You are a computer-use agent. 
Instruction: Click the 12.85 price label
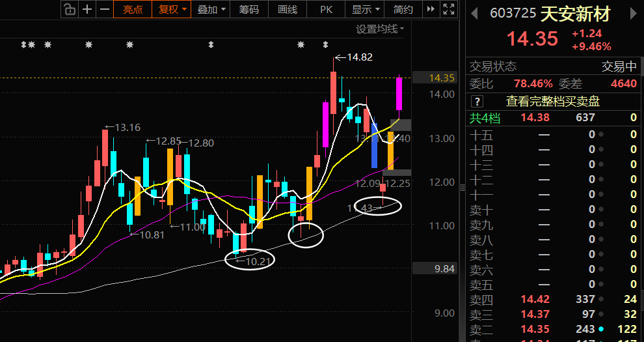[168, 141]
